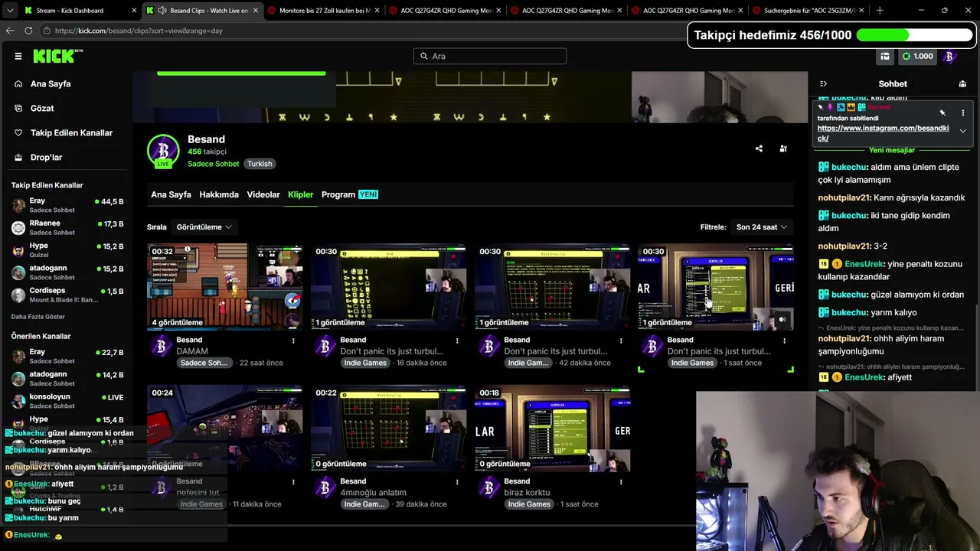
Task: Open RRaenee channel in sidebar
Action: pos(67,228)
